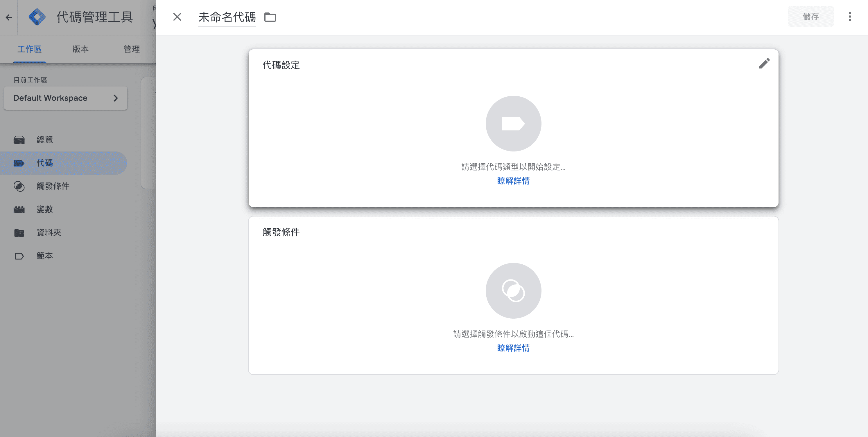Open 瞭解詳情 link under triggering section
The height and width of the screenshot is (437, 868).
coord(513,348)
